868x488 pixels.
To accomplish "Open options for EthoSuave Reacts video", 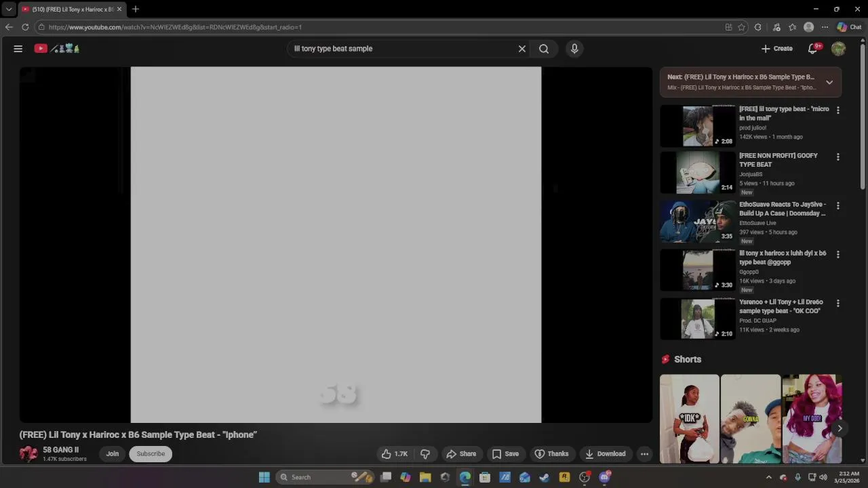I will coord(838,205).
